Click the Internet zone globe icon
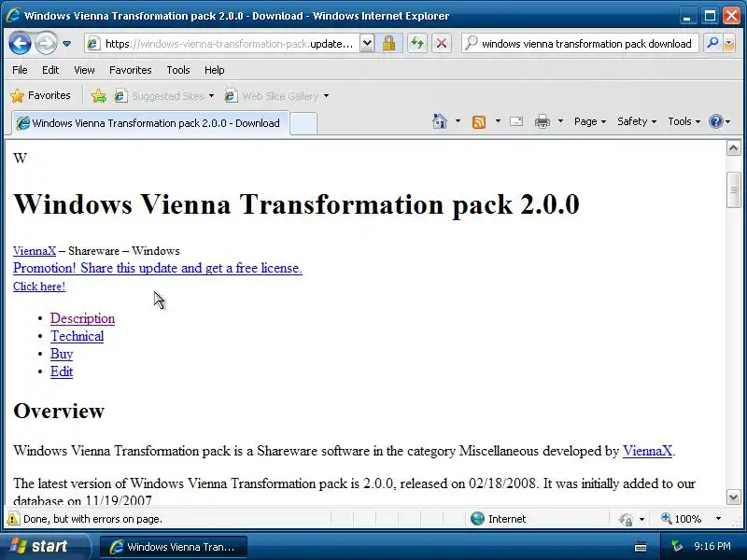Viewport: 747px width, 560px height. pos(477,519)
